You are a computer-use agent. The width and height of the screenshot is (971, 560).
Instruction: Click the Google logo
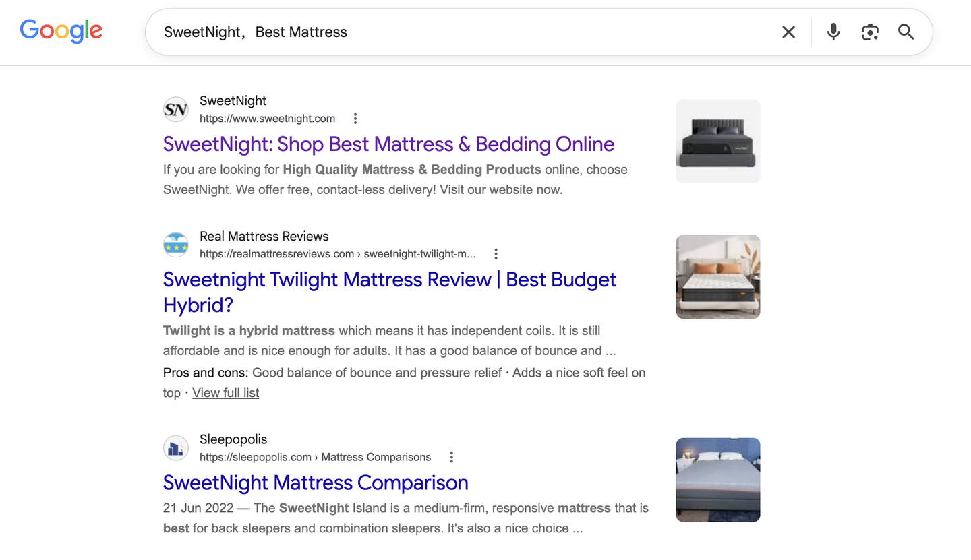pyautogui.click(x=61, y=31)
